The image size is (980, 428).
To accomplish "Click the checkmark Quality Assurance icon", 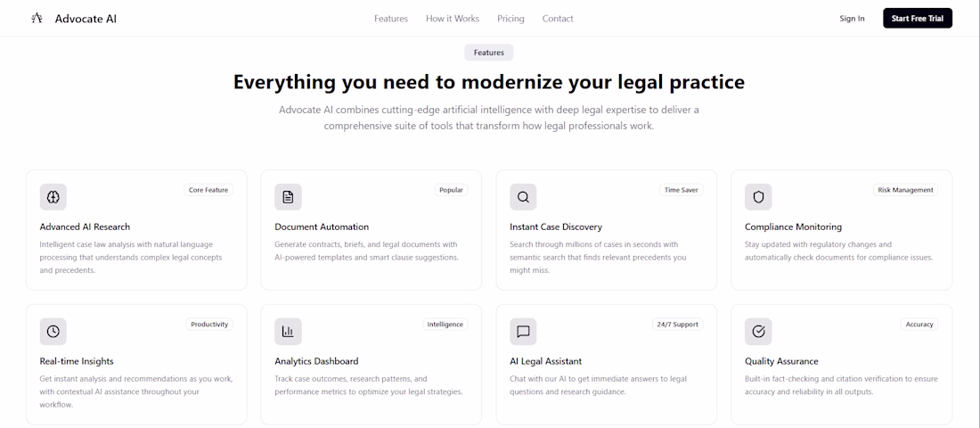I will tap(758, 332).
